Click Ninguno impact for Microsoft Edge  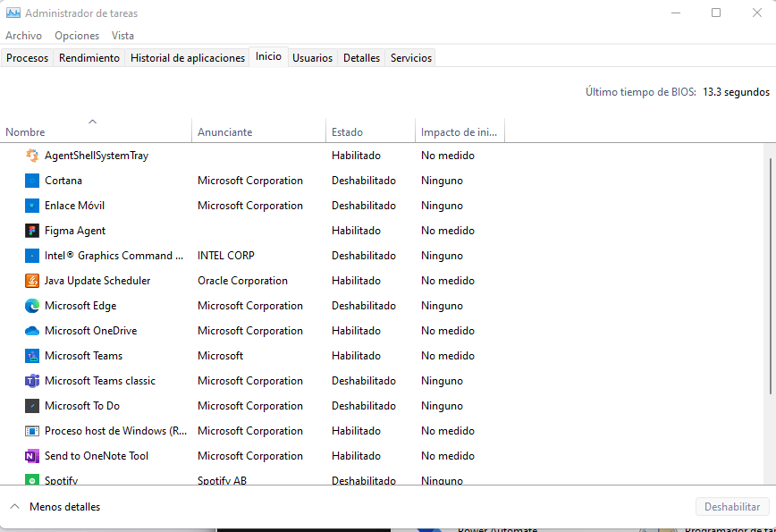pos(442,306)
